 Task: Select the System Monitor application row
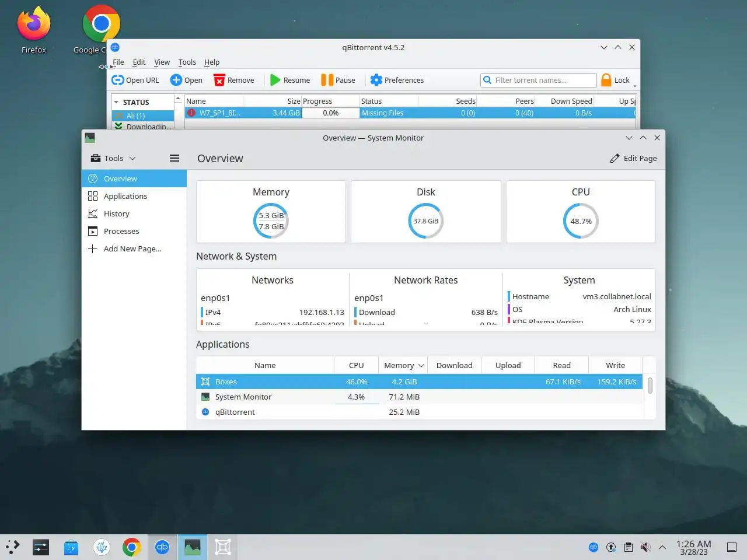[x=419, y=397]
